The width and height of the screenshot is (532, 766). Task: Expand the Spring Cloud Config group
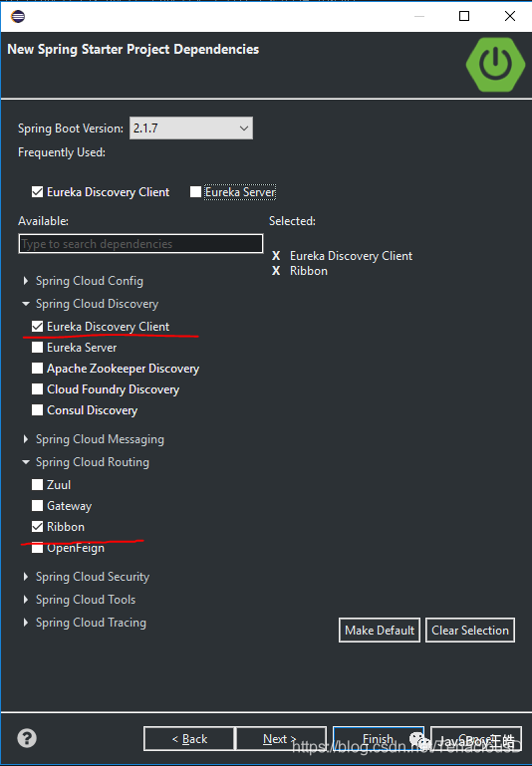tap(25, 281)
